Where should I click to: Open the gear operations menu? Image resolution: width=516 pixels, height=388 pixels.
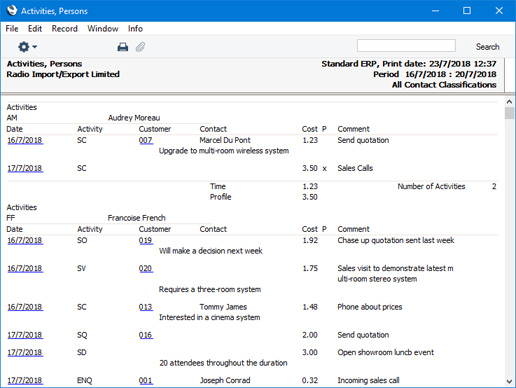pos(27,47)
